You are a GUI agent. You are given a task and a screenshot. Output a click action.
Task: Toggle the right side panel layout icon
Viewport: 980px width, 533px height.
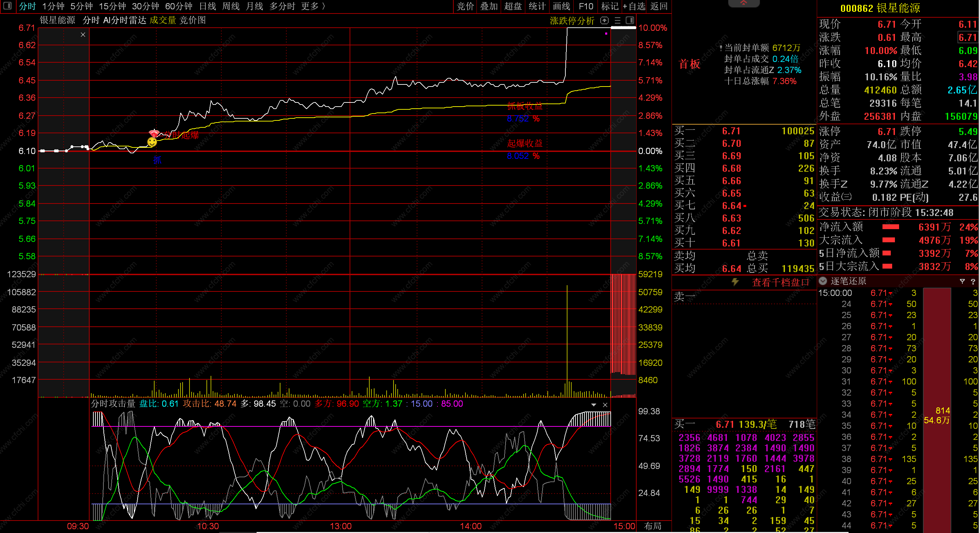point(630,20)
